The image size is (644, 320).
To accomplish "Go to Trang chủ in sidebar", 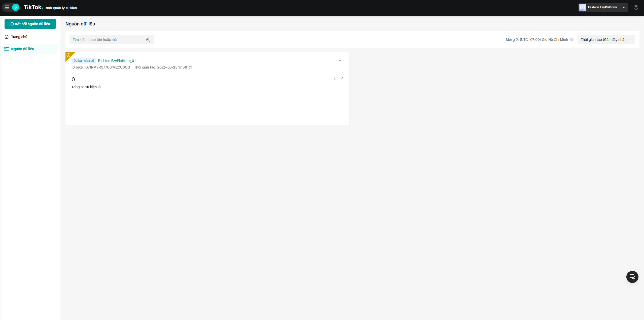I will pos(19,37).
